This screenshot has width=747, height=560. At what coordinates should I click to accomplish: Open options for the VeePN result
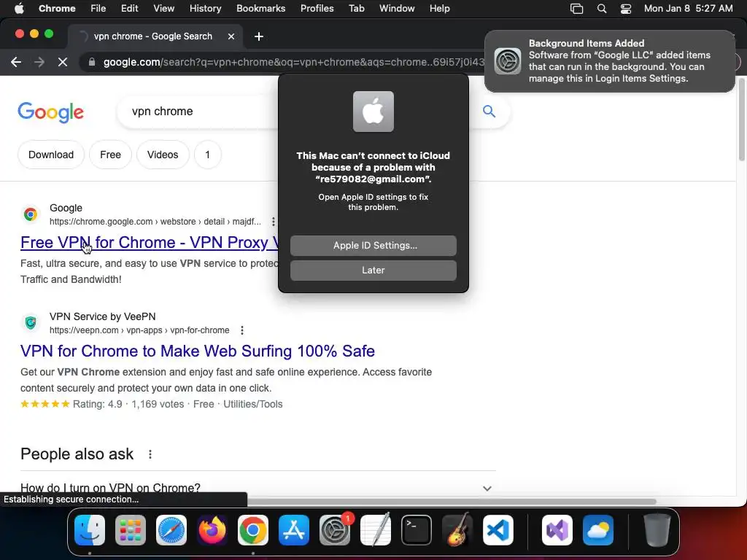242,330
